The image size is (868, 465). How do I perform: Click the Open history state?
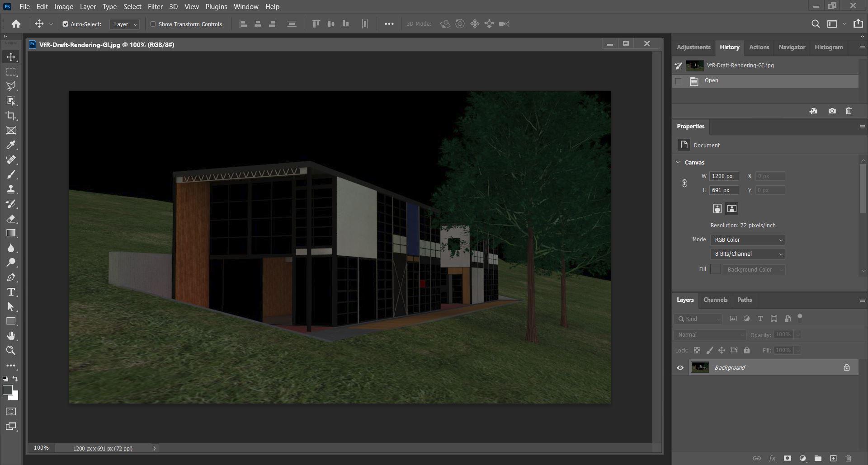(x=711, y=81)
